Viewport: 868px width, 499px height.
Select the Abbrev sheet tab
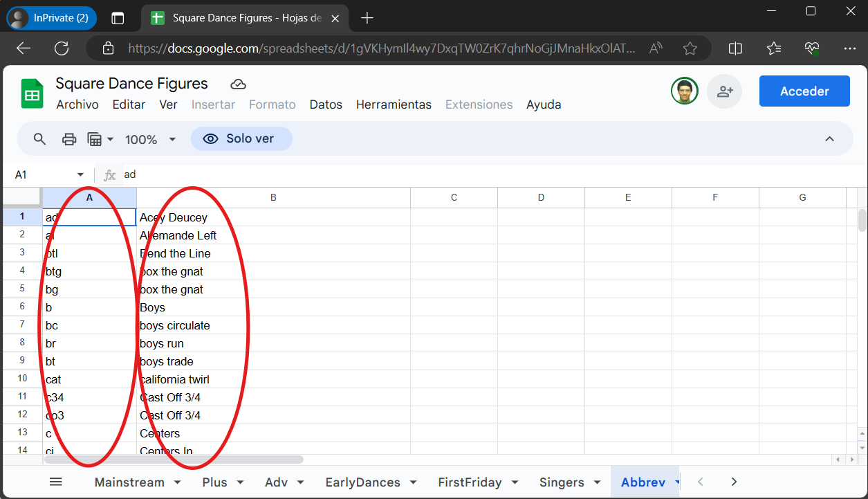(x=643, y=482)
